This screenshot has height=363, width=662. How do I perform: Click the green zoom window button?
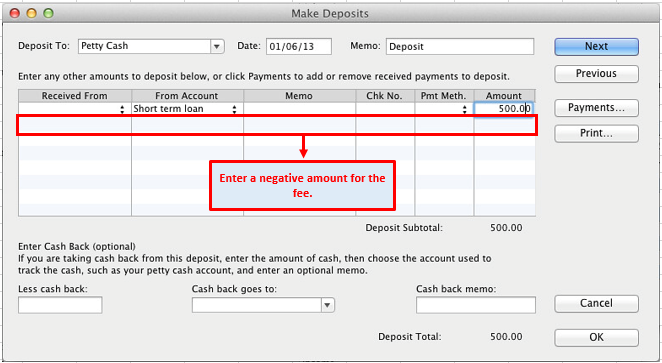pos(49,14)
